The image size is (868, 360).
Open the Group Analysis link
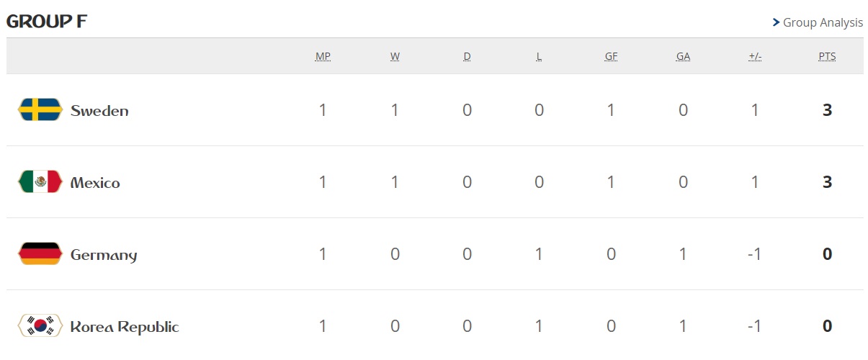[823, 22]
